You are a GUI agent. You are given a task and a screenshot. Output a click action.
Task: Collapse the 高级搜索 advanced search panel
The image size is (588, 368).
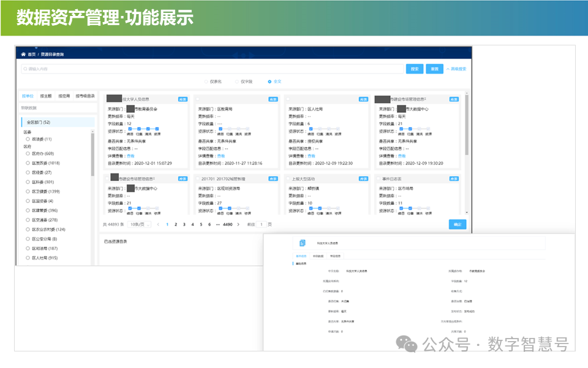[x=458, y=68]
